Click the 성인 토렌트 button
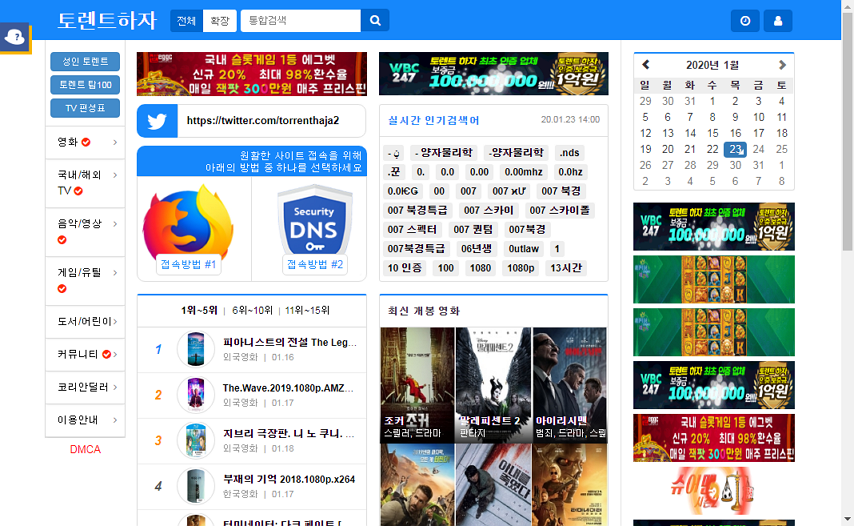The height and width of the screenshot is (526, 854). (85, 62)
